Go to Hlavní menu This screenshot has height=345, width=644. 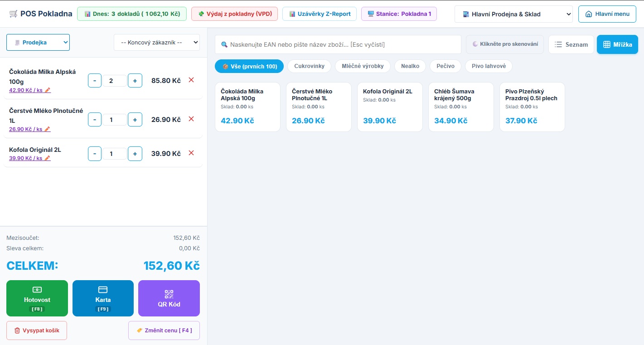(607, 14)
